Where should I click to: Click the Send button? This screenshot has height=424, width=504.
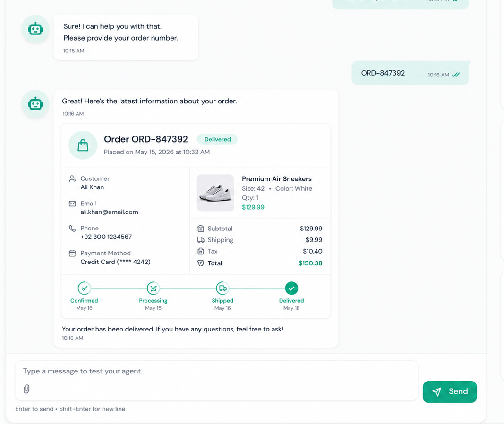click(x=450, y=391)
